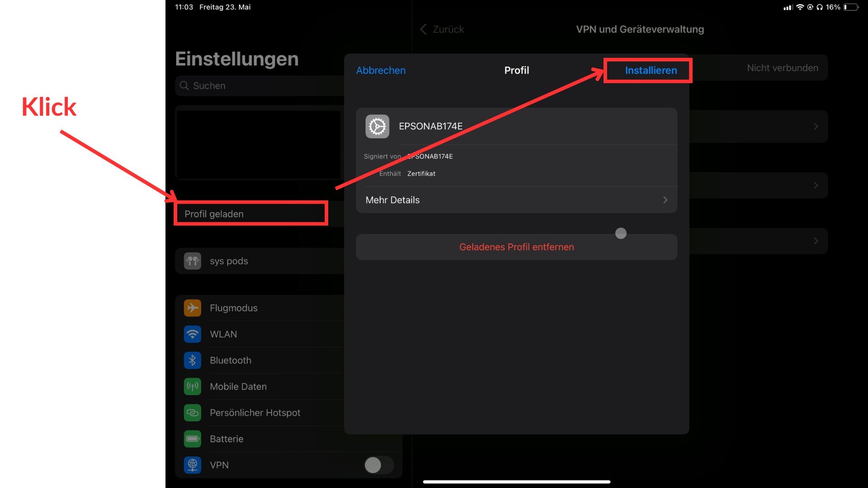Tap the Bluetooth icon

pyautogui.click(x=192, y=360)
